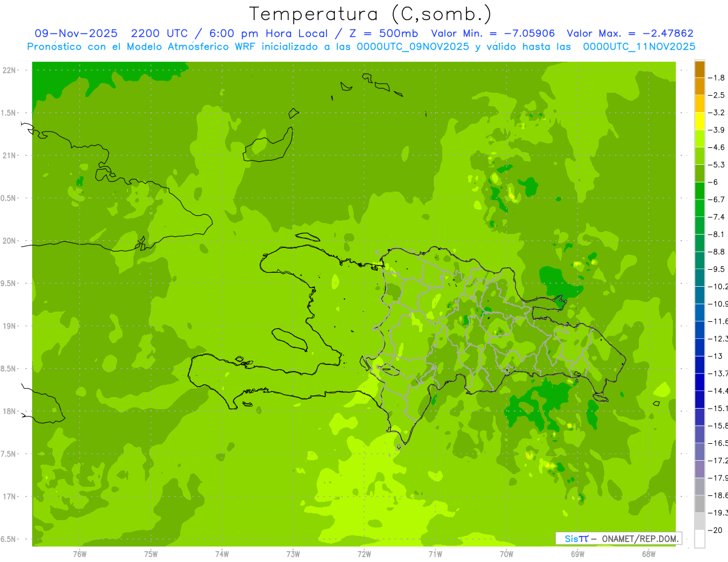This screenshot has width=728, height=562.
Task: Click the '76W' longitude label
Action: [x=79, y=554]
